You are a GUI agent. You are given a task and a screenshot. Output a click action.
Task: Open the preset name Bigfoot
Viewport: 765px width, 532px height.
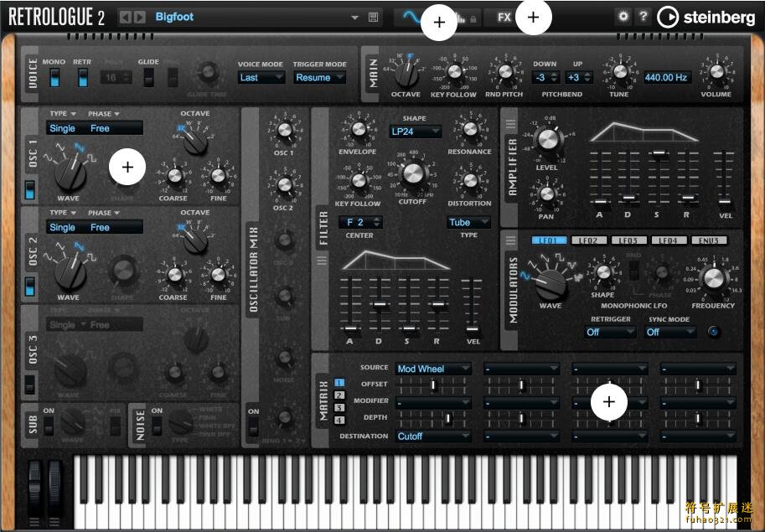tap(174, 17)
